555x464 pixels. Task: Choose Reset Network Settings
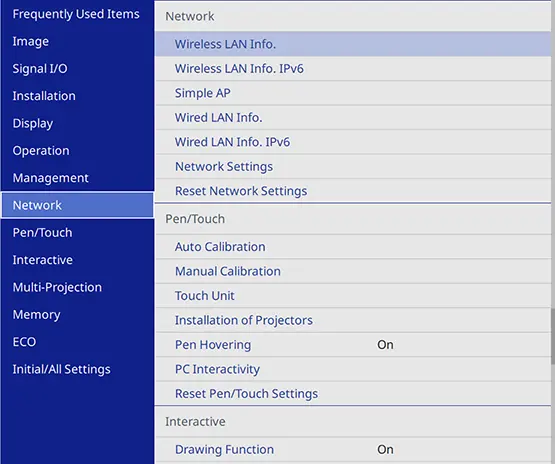pos(353,191)
